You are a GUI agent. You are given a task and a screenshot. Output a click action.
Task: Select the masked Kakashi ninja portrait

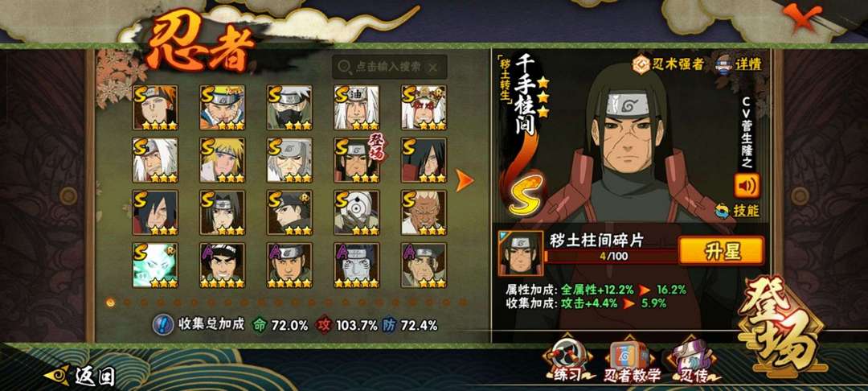tap(289, 108)
